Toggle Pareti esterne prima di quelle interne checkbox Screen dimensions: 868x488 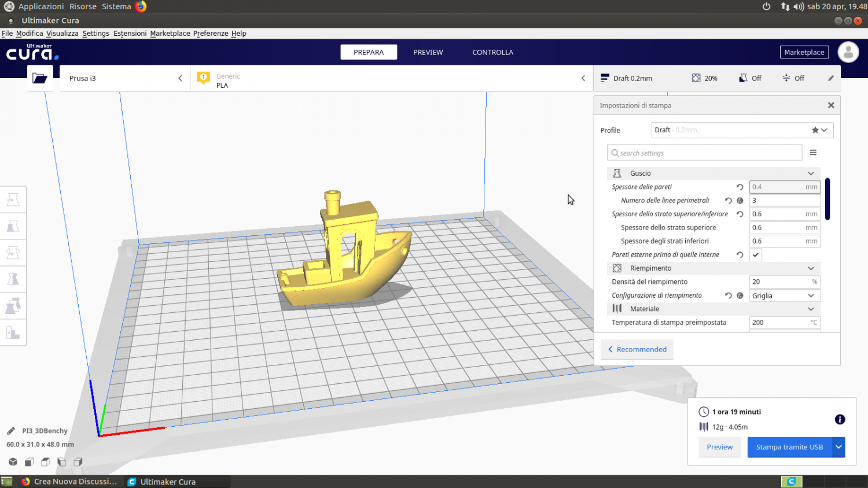pyautogui.click(x=756, y=255)
